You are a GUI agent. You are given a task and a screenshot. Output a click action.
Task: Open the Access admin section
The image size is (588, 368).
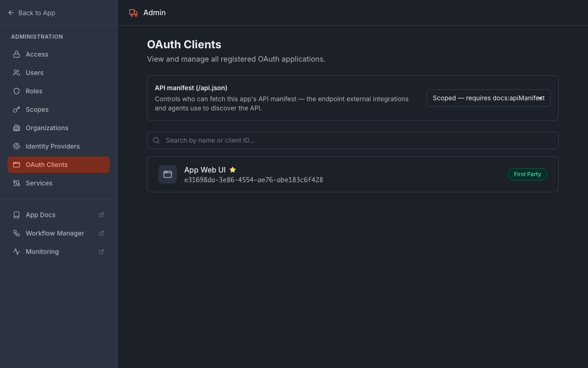click(58, 54)
